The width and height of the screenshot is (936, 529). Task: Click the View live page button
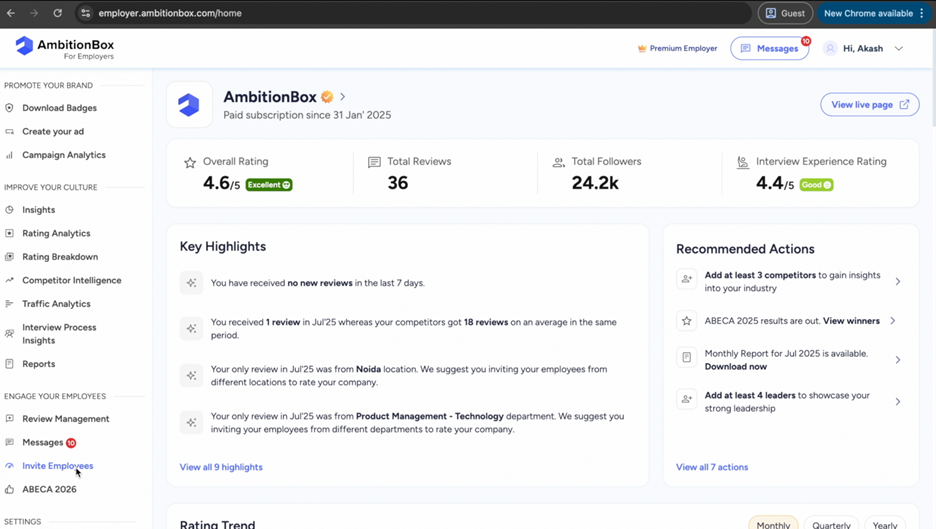869,104
